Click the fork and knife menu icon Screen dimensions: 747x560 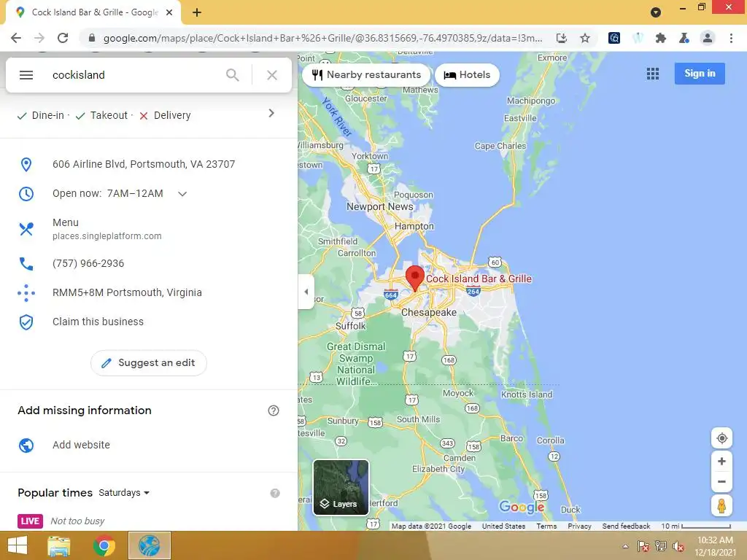pos(26,229)
